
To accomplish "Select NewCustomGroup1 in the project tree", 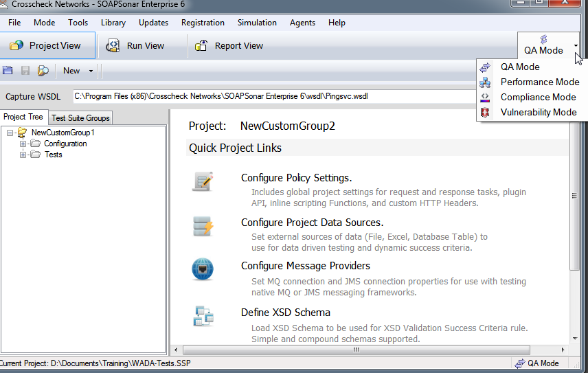I will click(x=63, y=133).
